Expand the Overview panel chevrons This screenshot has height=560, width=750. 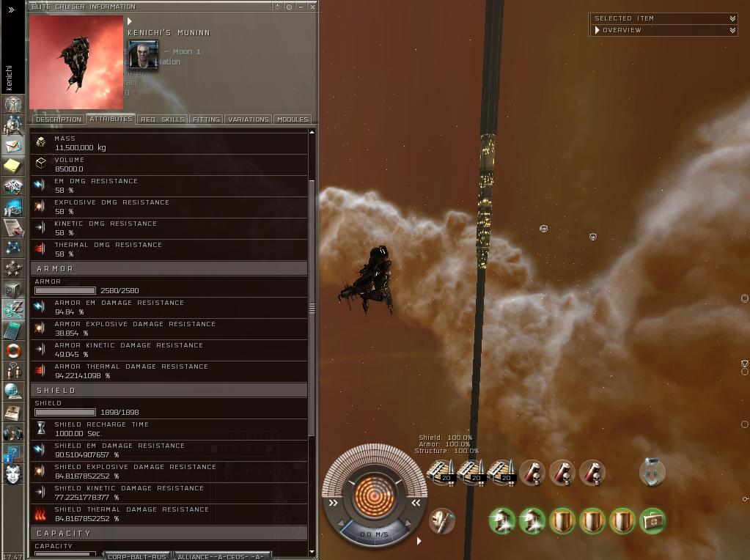pyautogui.click(x=732, y=30)
